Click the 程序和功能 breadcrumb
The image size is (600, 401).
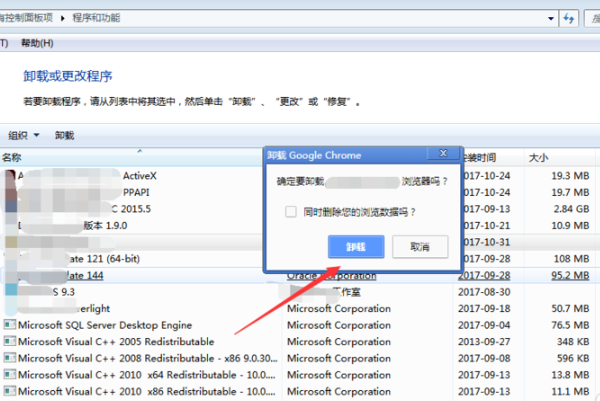(96, 18)
